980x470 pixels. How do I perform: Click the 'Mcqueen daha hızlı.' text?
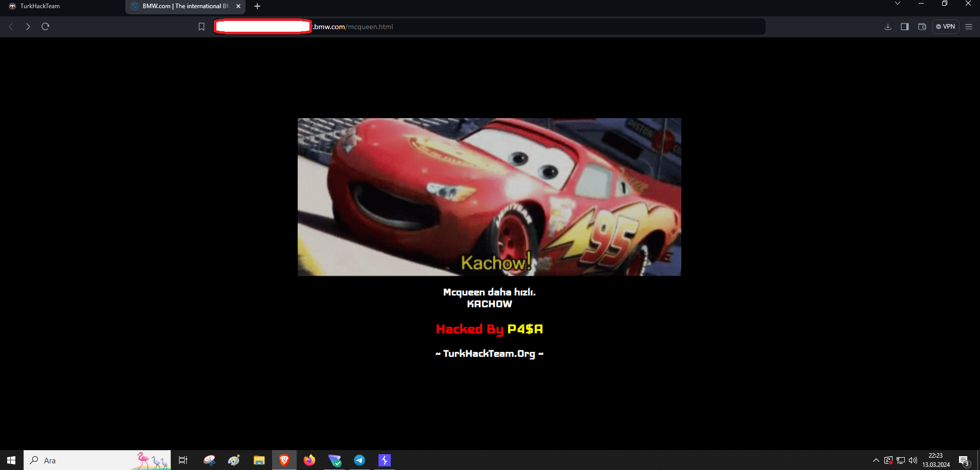tap(489, 292)
